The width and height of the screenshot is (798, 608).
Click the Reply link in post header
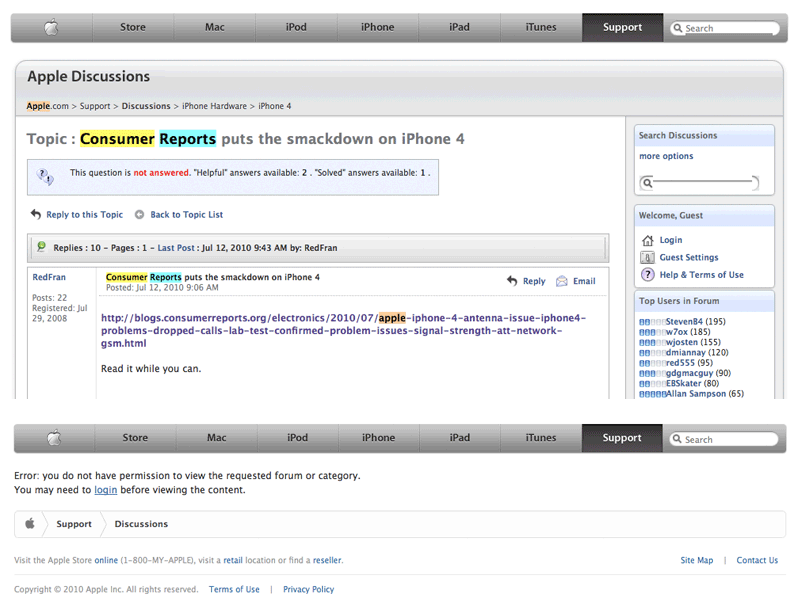click(x=534, y=281)
